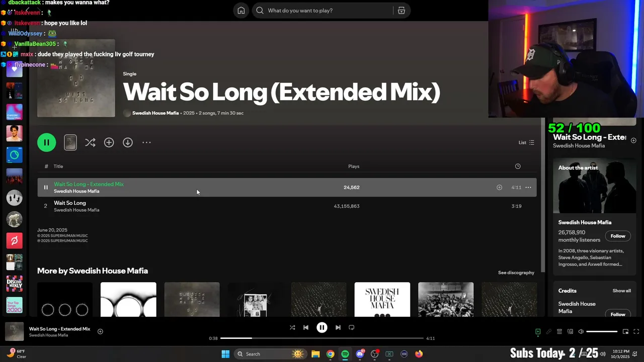
Task: Adjust the Spotify volume slider
Action: click(x=602, y=332)
